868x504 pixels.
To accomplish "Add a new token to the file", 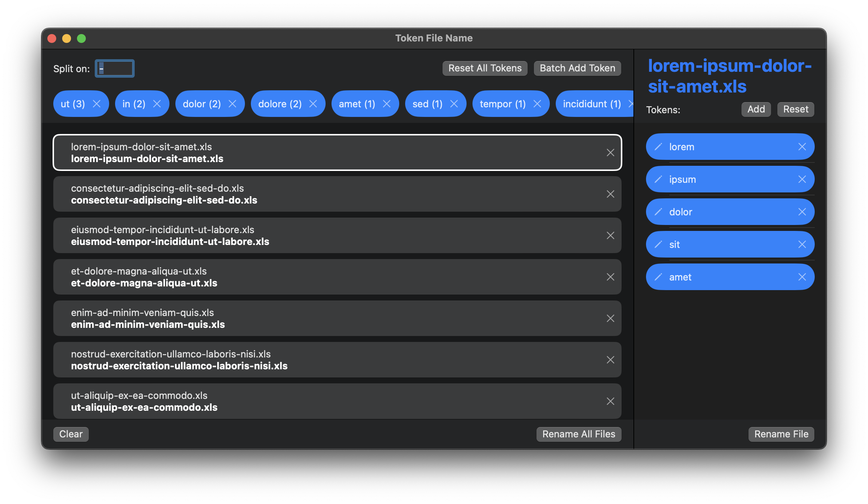I will [x=756, y=110].
